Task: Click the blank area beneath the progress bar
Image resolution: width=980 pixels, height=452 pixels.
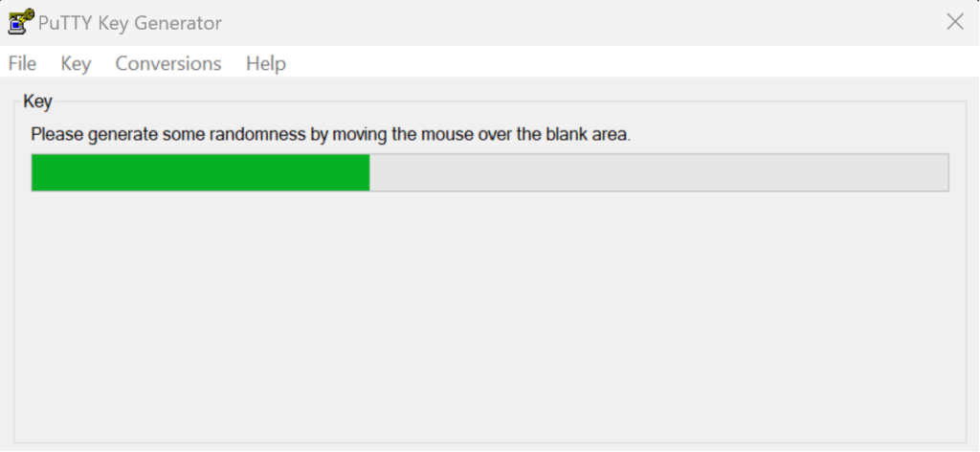Action: 490,316
